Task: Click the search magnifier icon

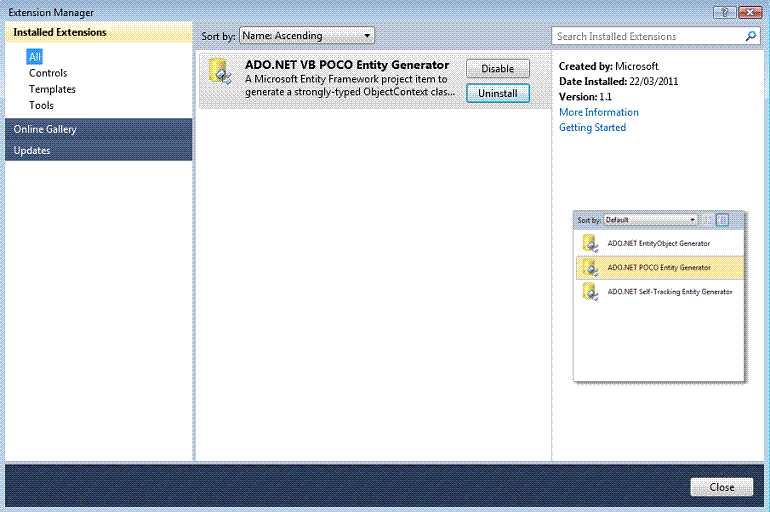Action: tap(750, 36)
